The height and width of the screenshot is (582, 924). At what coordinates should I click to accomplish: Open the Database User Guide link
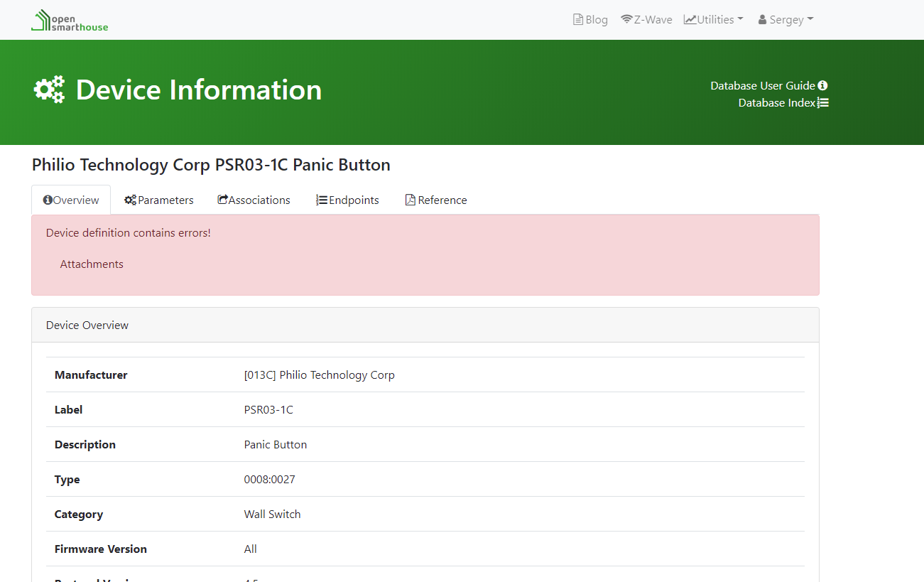762,85
